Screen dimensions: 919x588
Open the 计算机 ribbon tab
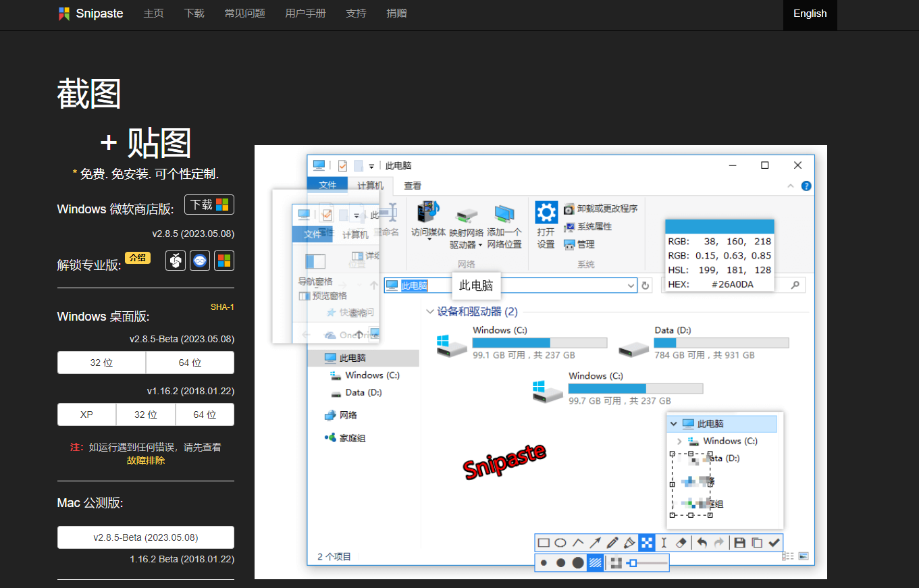(370, 185)
